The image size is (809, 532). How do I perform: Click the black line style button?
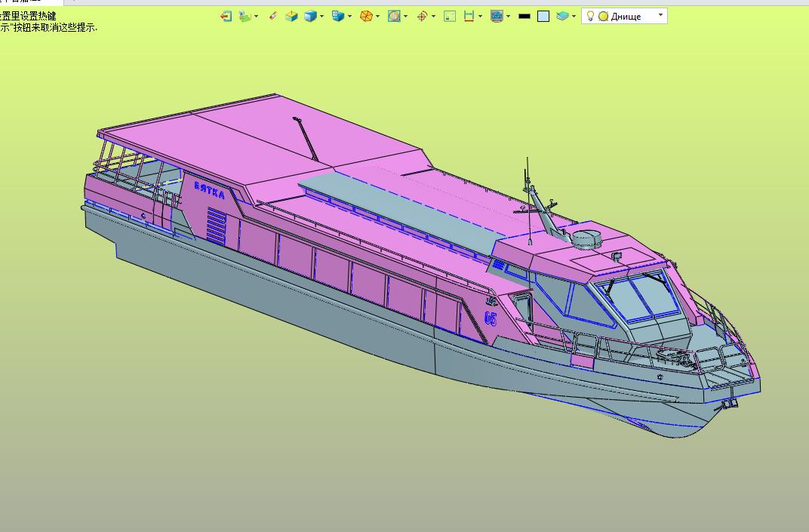(524, 16)
